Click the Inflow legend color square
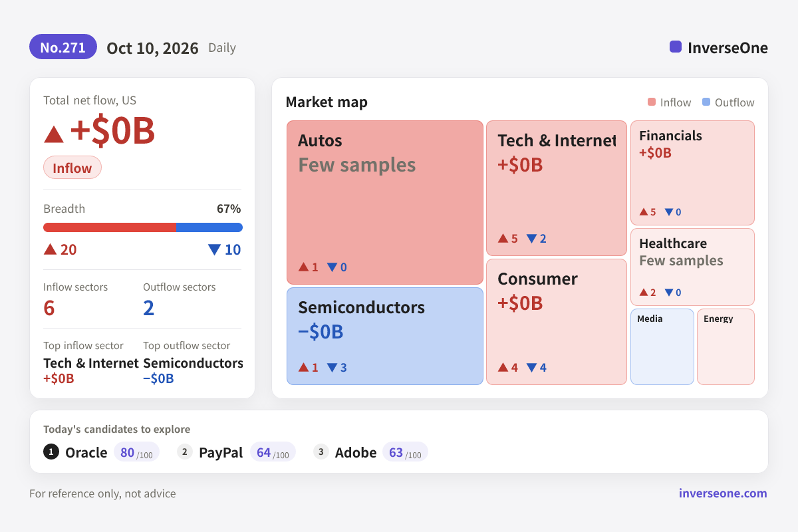Screen dimensions: 798x532 coord(652,102)
